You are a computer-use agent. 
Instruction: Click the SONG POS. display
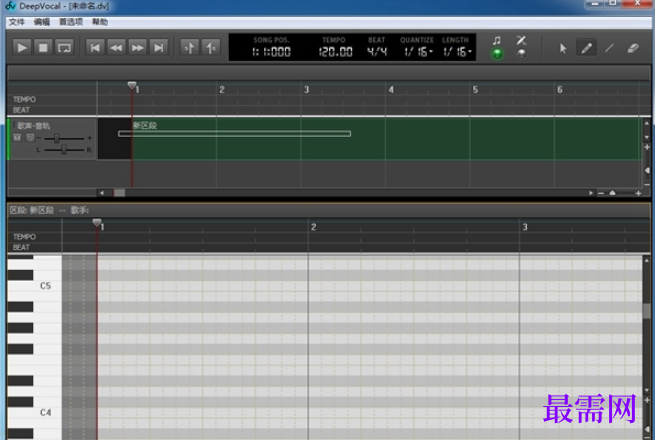272,52
